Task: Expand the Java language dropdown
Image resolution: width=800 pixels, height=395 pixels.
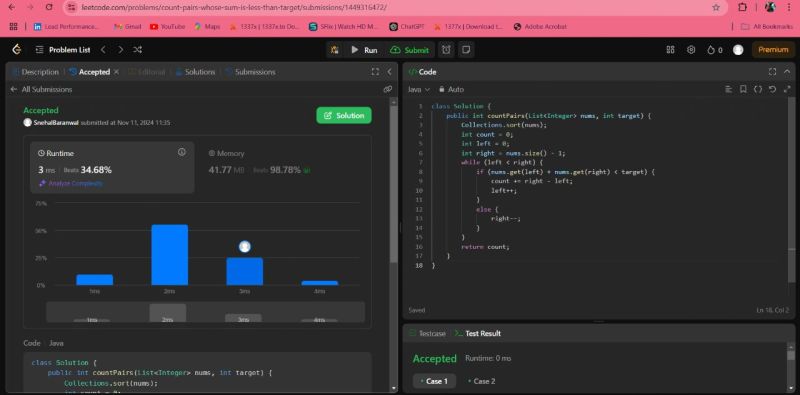Action: pyautogui.click(x=418, y=89)
